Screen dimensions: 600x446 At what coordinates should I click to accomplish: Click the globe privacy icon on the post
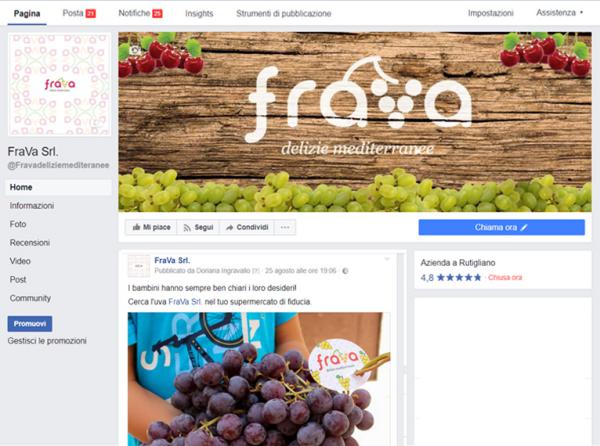pos(345,271)
